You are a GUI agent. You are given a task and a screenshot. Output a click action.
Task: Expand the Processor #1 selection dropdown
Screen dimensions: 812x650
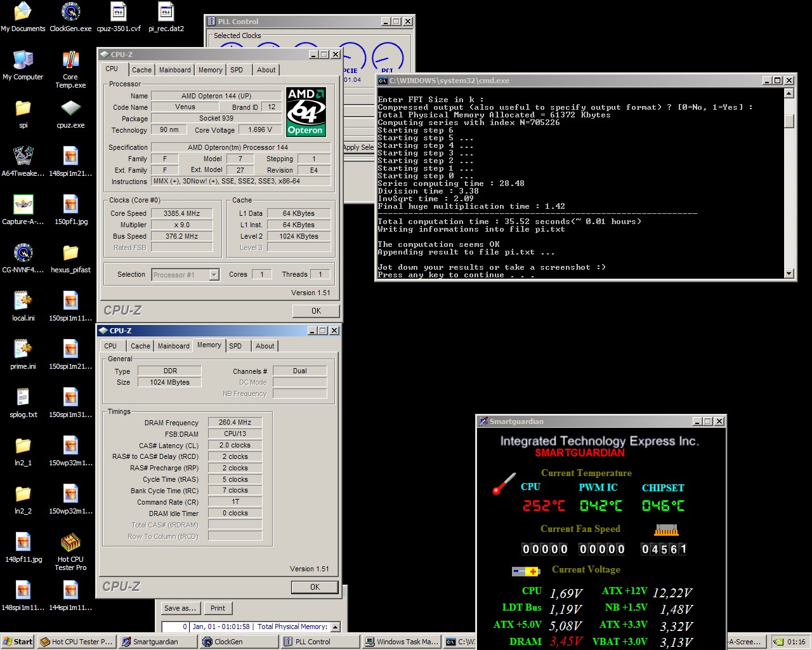[214, 275]
